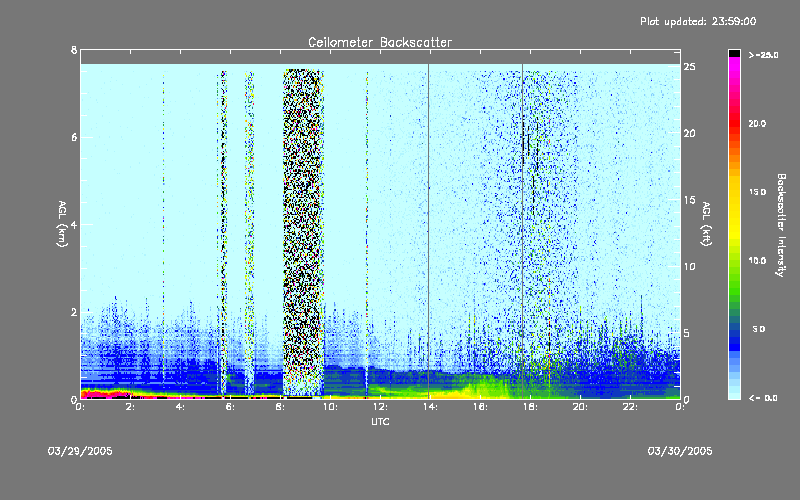The image size is (800, 500).
Task: Click the AGL (kft) right axis label
Action: 706,224
